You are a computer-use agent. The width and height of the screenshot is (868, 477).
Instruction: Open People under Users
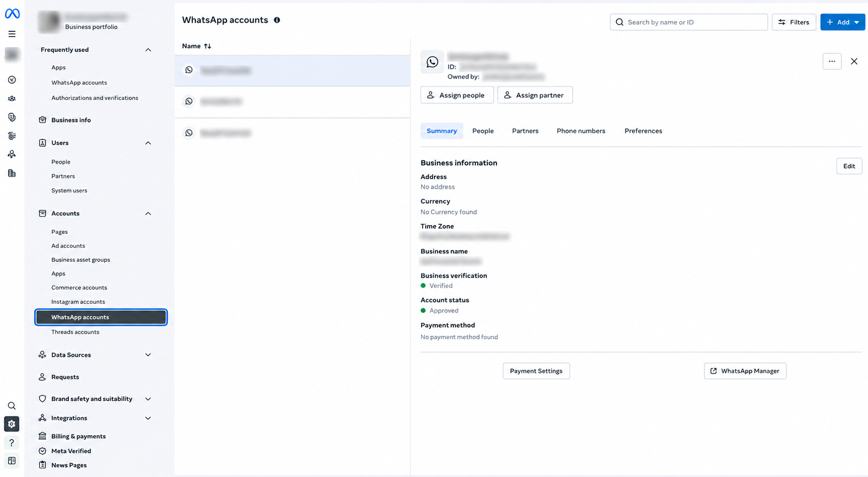[x=61, y=162]
